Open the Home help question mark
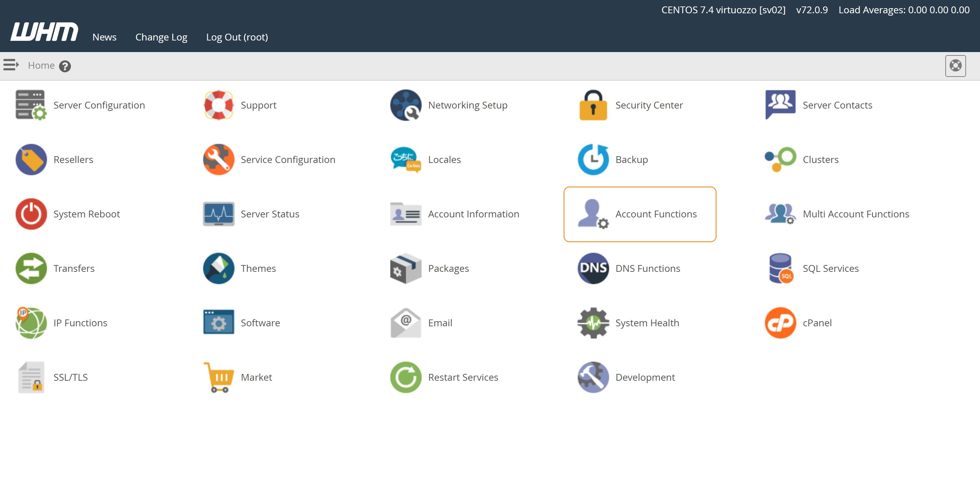The image size is (980, 477). point(65,66)
